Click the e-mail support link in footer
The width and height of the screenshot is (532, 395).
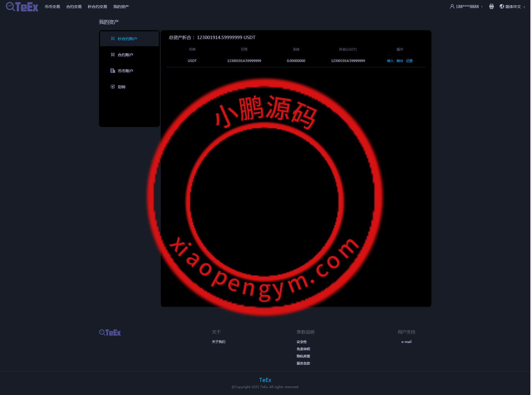(406, 342)
